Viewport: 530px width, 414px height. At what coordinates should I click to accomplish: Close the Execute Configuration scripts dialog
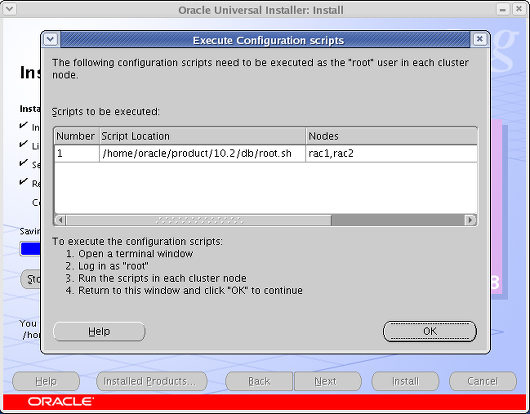tap(479, 40)
